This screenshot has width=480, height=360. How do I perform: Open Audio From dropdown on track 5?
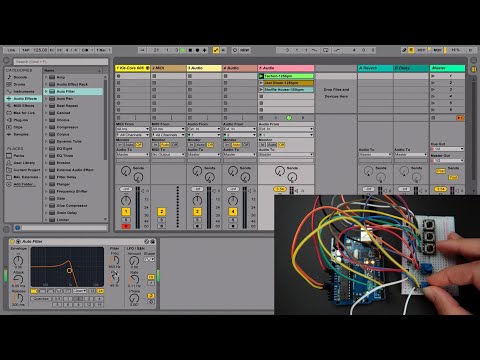tap(286, 129)
